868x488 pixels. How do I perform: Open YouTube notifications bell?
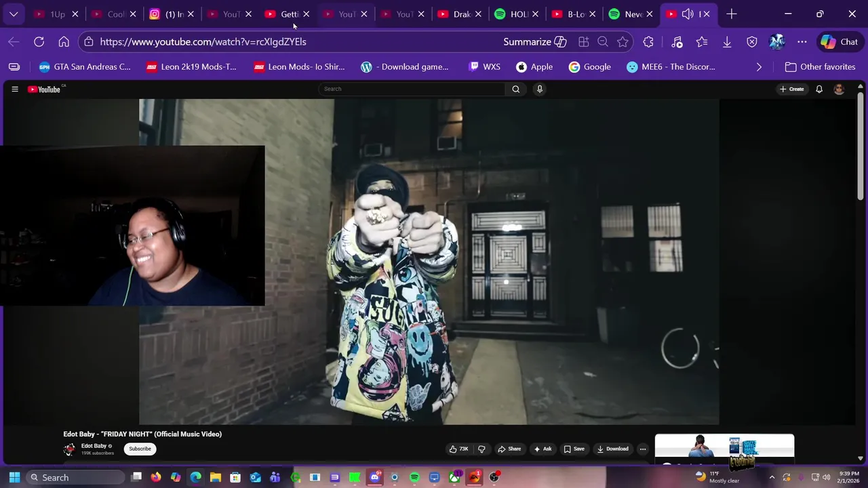coord(819,89)
